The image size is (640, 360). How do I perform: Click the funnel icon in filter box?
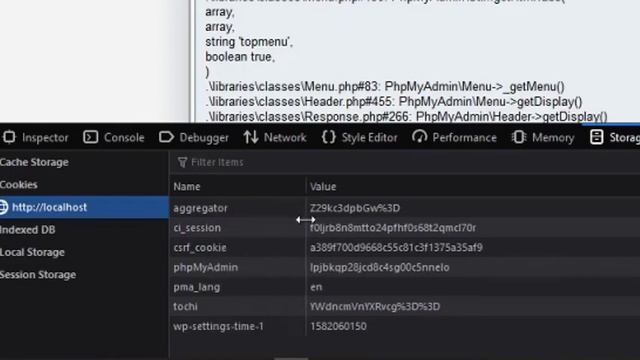(x=182, y=162)
